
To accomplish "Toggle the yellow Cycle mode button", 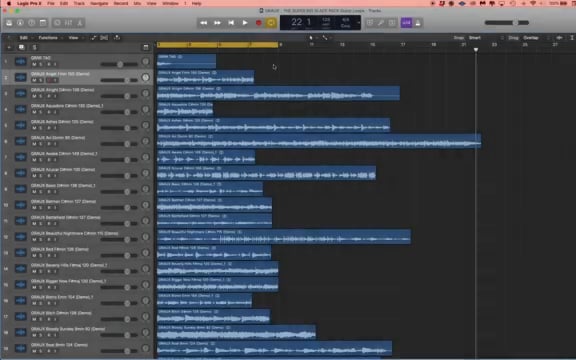I will (x=271, y=23).
